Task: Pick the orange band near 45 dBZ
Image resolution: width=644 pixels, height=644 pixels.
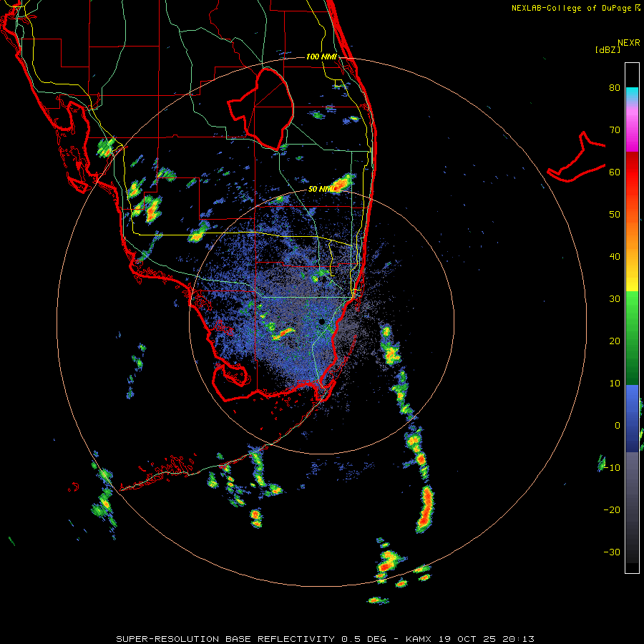Action: (x=632, y=236)
